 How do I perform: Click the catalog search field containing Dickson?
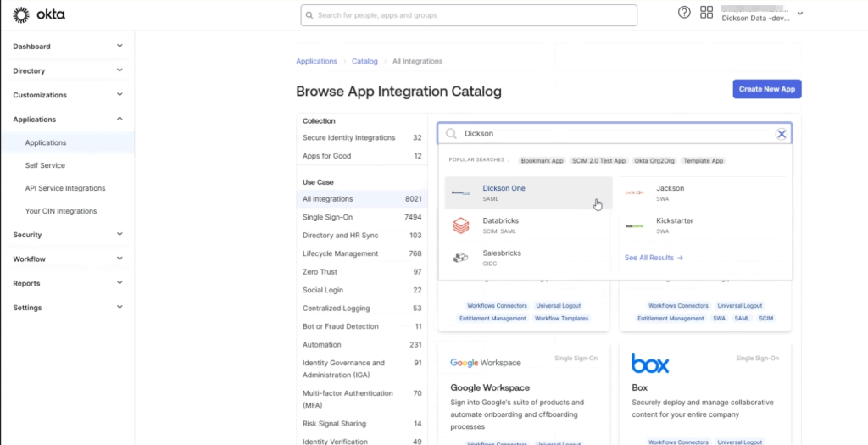(x=615, y=133)
